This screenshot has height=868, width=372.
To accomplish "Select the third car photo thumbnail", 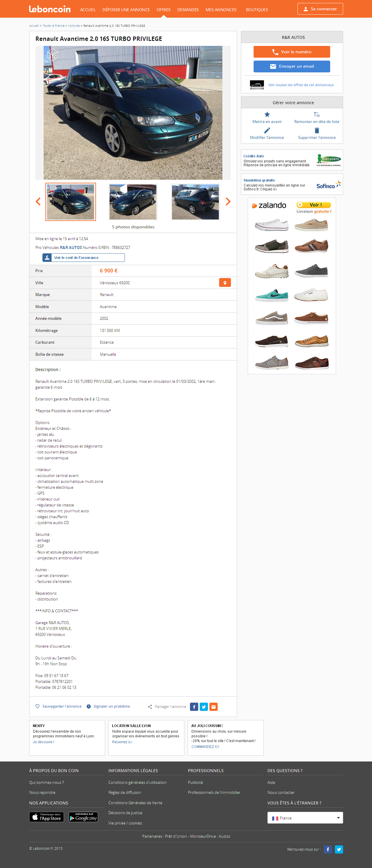I will pyautogui.click(x=195, y=202).
